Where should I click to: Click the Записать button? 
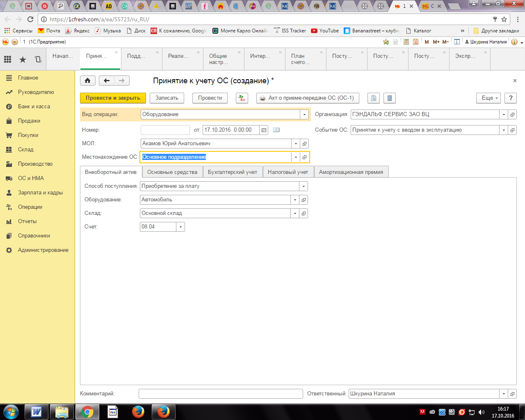167,98
